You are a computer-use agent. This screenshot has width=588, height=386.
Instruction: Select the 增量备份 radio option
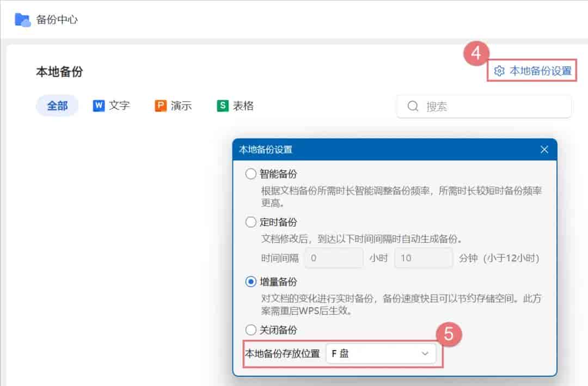250,281
